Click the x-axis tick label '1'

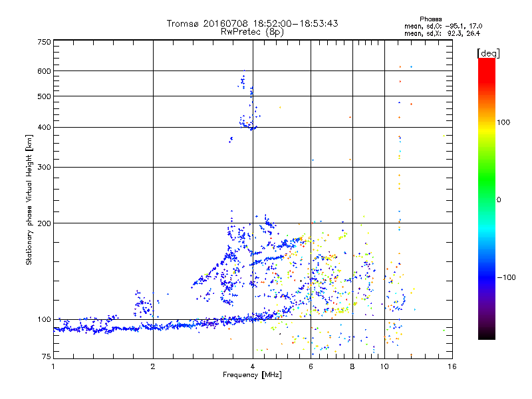[53, 366]
